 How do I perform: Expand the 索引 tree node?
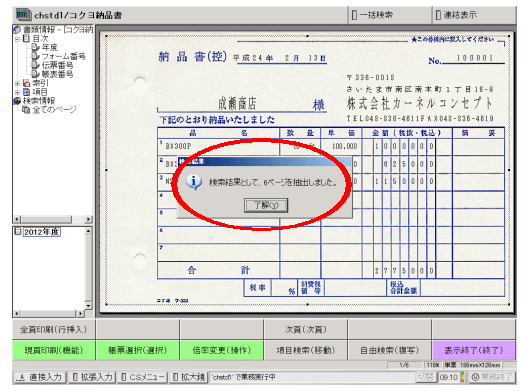pyautogui.click(x=17, y=83)
